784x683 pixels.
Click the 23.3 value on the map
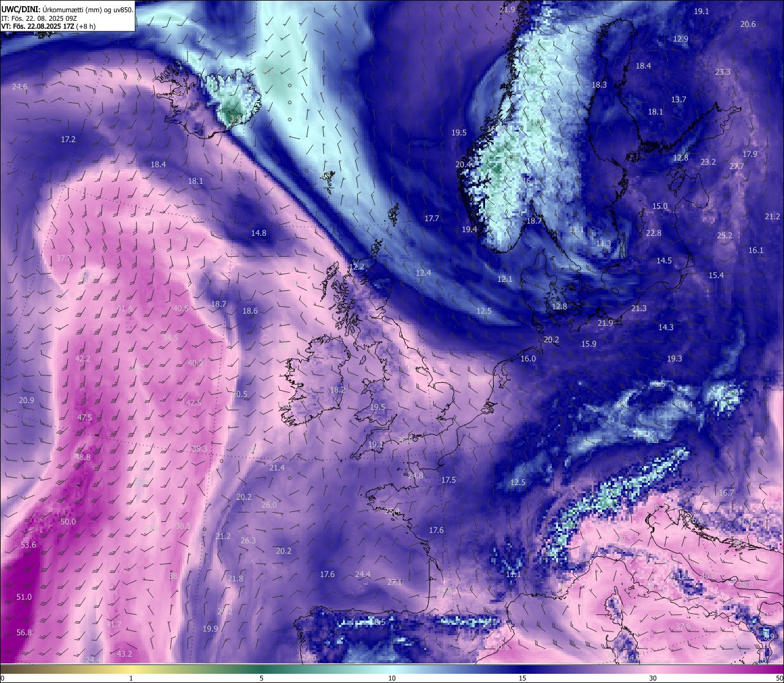pos(723,72)
